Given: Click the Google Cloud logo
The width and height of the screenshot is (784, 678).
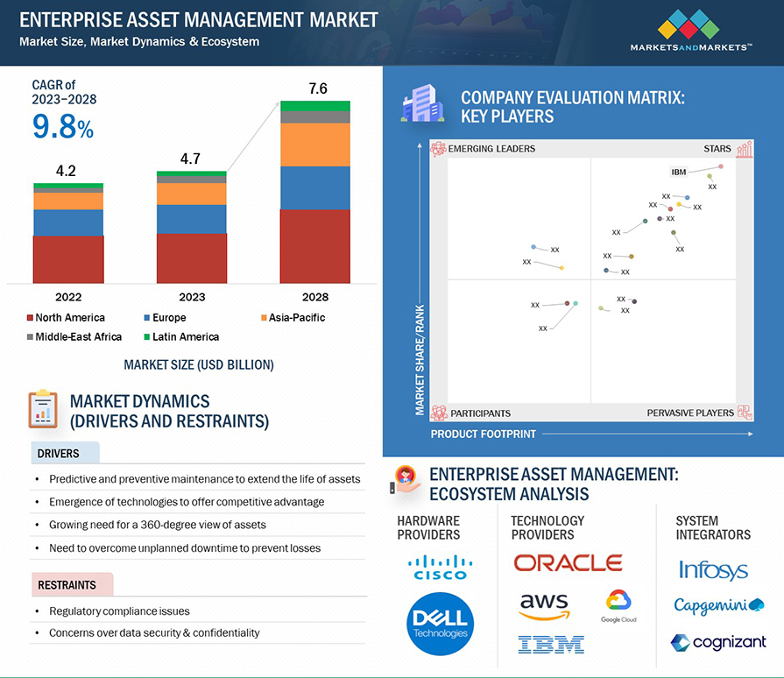Looking at the screenshot, I should 618,606.
